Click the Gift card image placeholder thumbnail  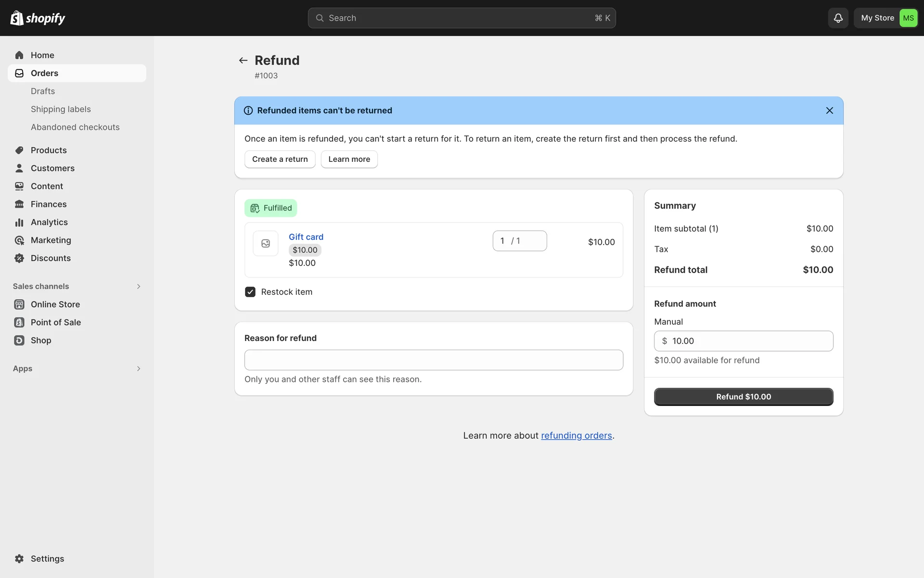(266, 243)
